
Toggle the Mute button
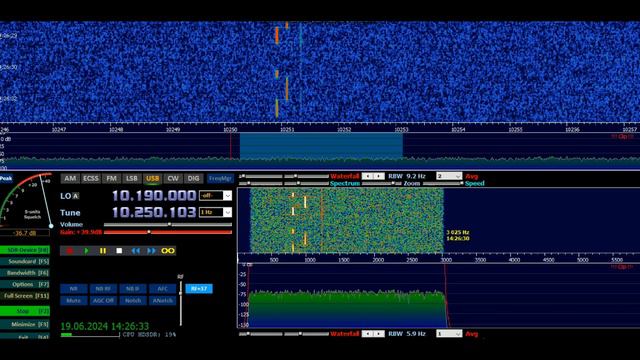click(x=73, y=300)
